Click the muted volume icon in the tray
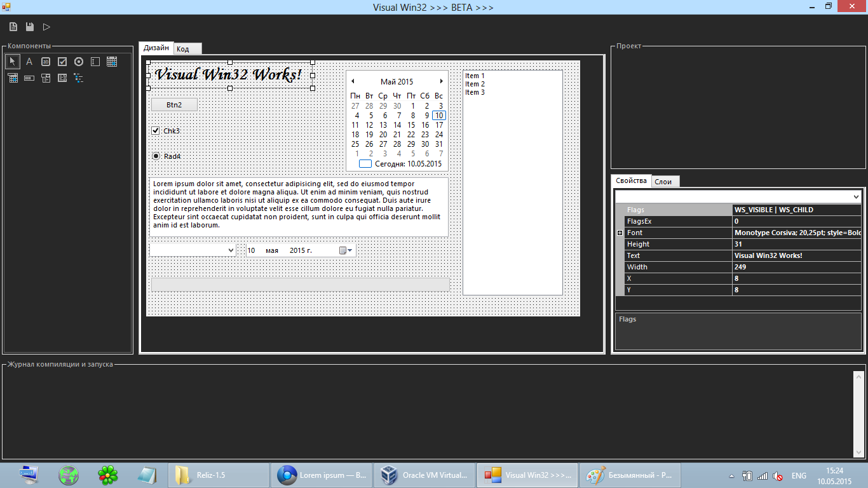Screen dimensions: 868x488 pos(778,476)
